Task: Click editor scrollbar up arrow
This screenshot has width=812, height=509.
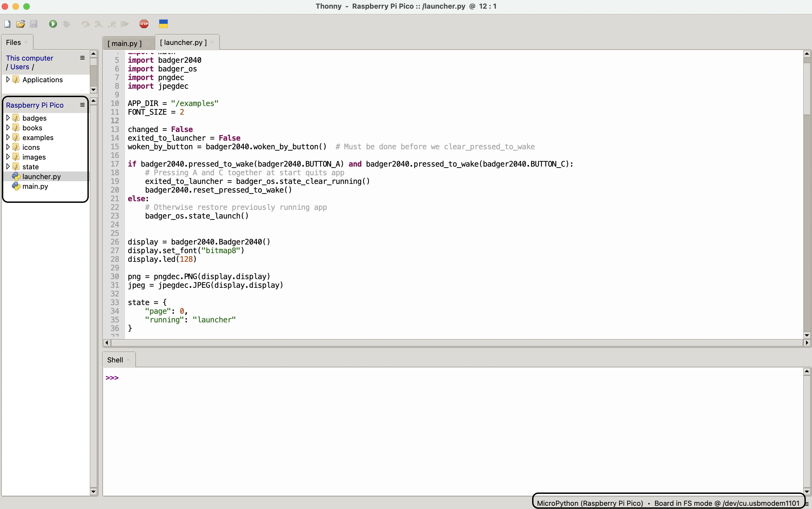Action: pos(807,54)
